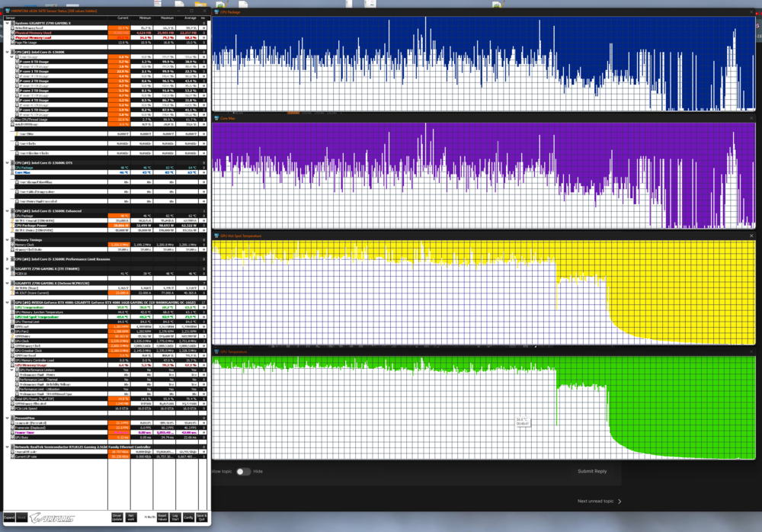Screen dimensions: 762x532
Task: Click the Minimum column header
Action: [142, 18]
